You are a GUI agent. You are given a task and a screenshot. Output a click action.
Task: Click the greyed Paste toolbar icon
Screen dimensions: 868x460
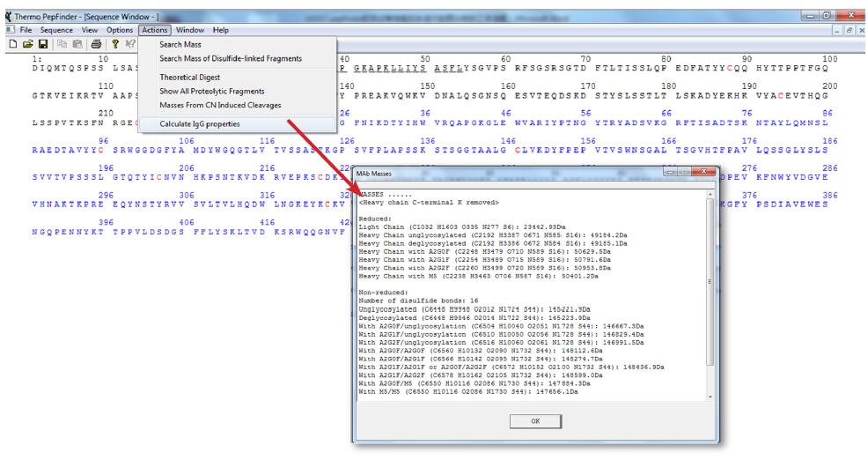77,44
